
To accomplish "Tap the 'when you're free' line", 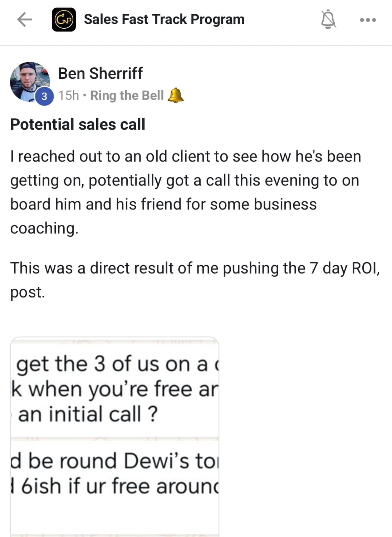I will point(114,389).
